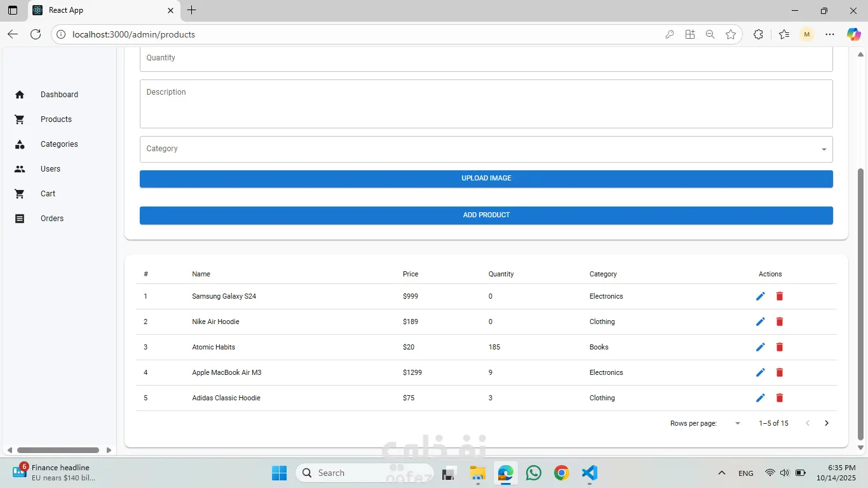The width and height of the screenshot is (868, 488).
Task: Select Products in the sidebar
Action: tap(59, 119)
